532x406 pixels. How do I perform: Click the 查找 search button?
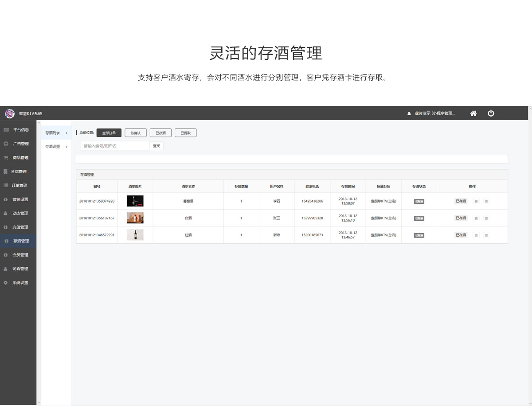[x=156, y=146]
